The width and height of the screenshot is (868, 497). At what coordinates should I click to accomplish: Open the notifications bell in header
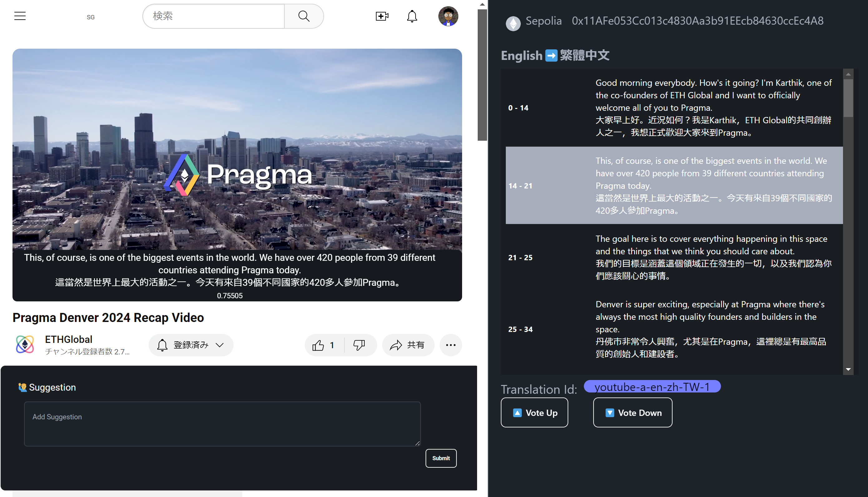[x=412, y=16]
